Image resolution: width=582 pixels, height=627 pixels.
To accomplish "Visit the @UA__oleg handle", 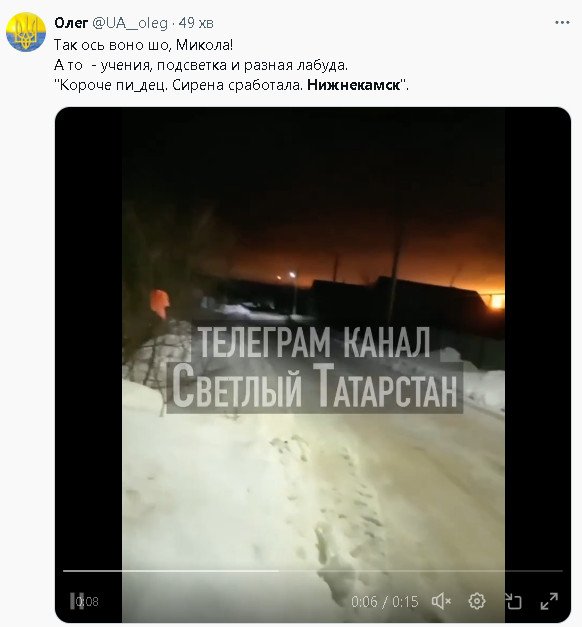I will 130,23.
